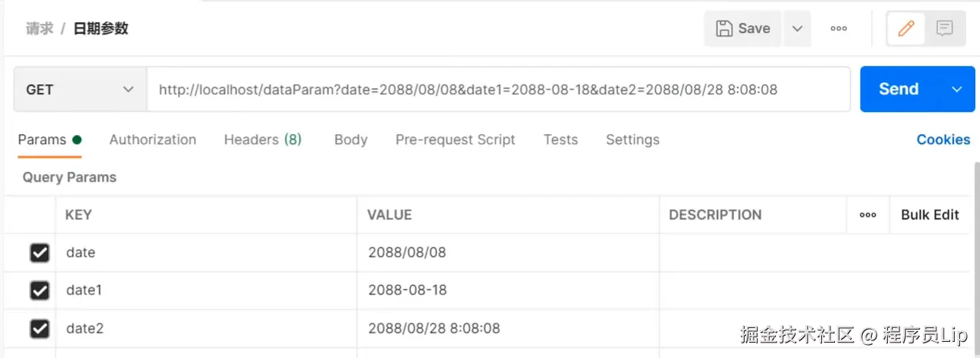The image size is (980, 358).
Task: Uncheck the date1 parameter checkbox
Action: click(39, 291)
